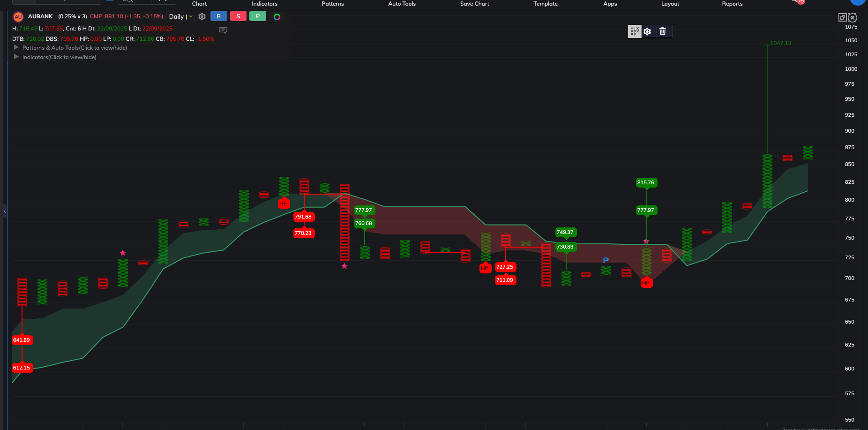Open the Auto Tools menu

402,4
